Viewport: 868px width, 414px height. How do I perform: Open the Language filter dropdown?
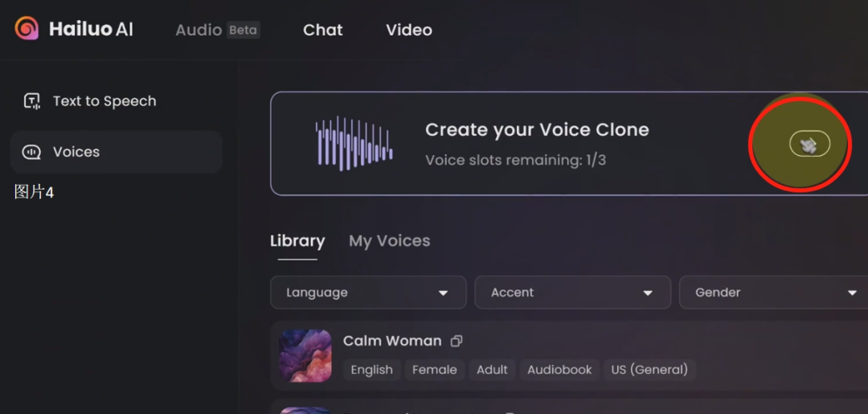coord(368,293)
